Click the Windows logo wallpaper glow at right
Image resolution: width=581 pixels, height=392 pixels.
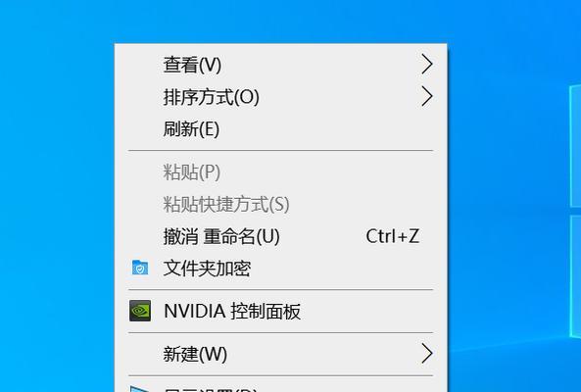coord(575,212)
